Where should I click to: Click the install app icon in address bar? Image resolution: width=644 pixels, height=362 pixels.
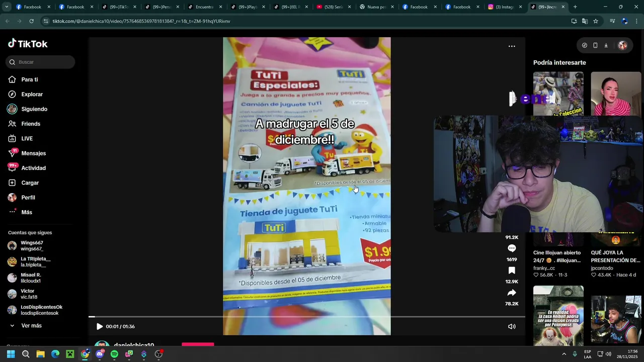(574, 21)
